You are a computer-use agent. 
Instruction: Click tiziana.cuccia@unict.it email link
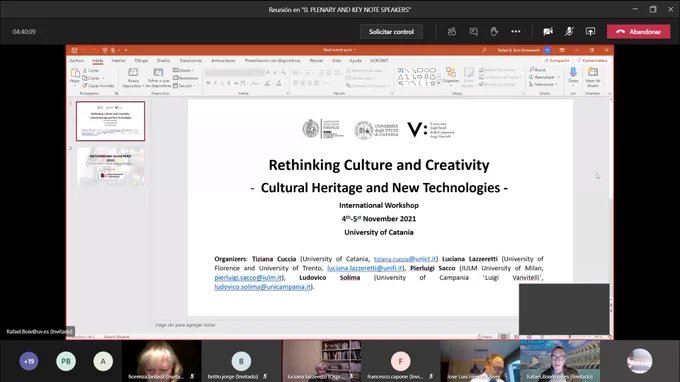point(405,259)
